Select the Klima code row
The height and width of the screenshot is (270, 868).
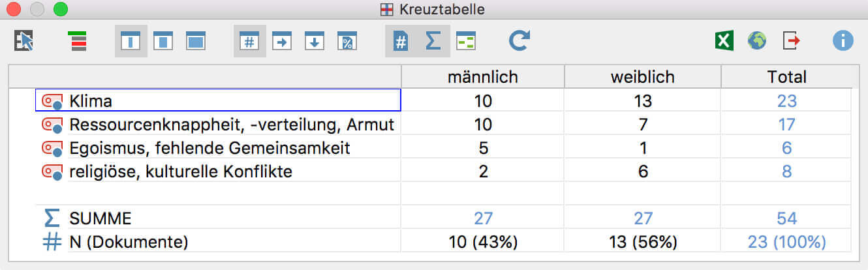(x=217, y=100)
